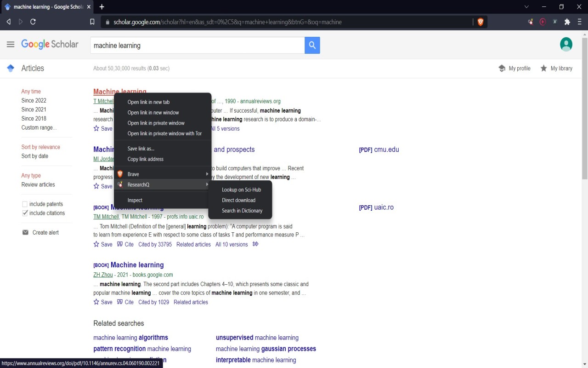Open the Cited by 33795 link

[155, 244]
